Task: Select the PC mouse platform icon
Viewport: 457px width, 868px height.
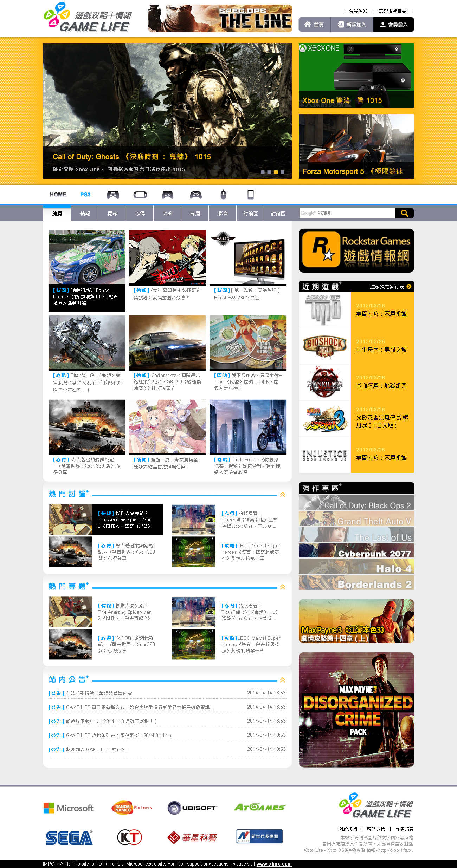Action: (x=223, y=195)
